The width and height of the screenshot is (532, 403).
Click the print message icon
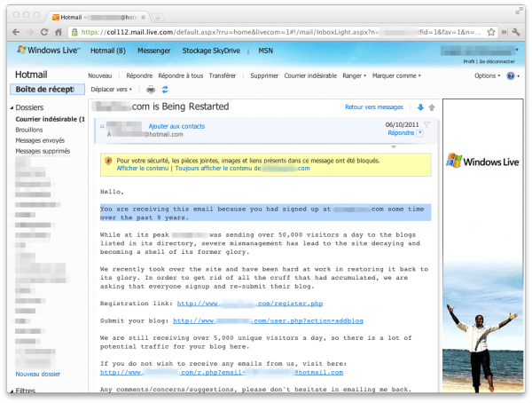coord(151,90)
